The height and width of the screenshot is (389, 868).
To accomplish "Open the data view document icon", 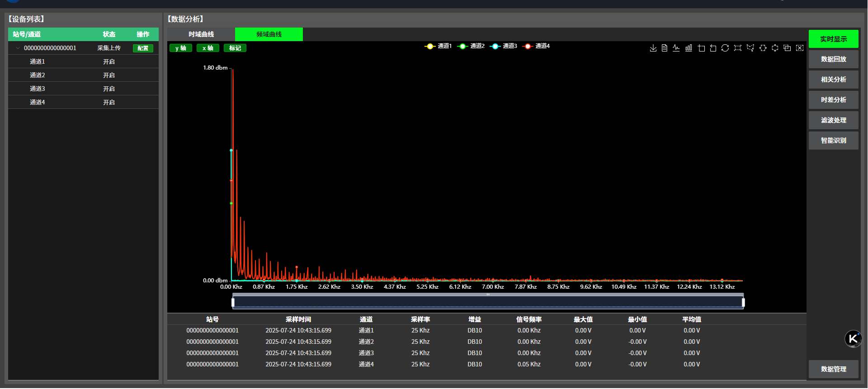I will (x=665, y=48).
